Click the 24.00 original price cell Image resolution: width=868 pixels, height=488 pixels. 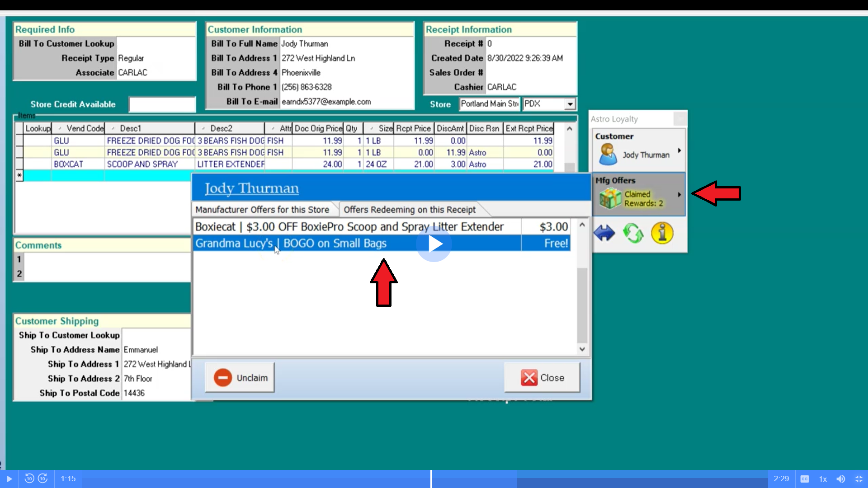pos(318,164)
